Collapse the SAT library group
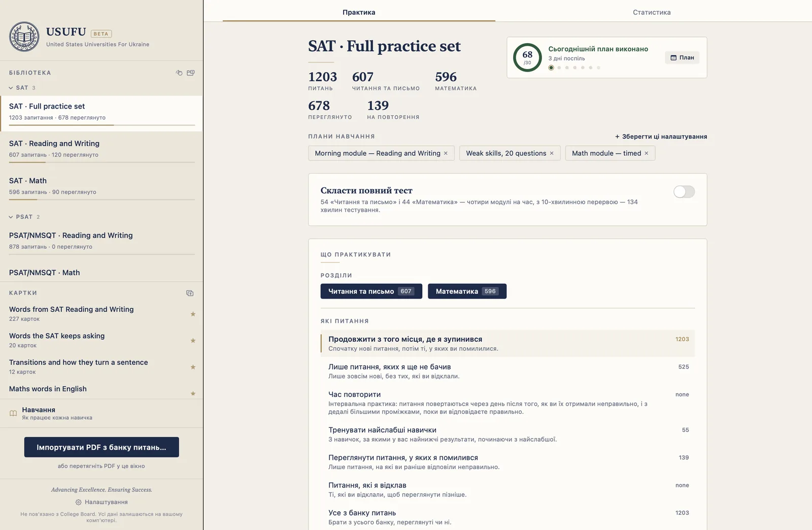 click(x=22, y=88)
